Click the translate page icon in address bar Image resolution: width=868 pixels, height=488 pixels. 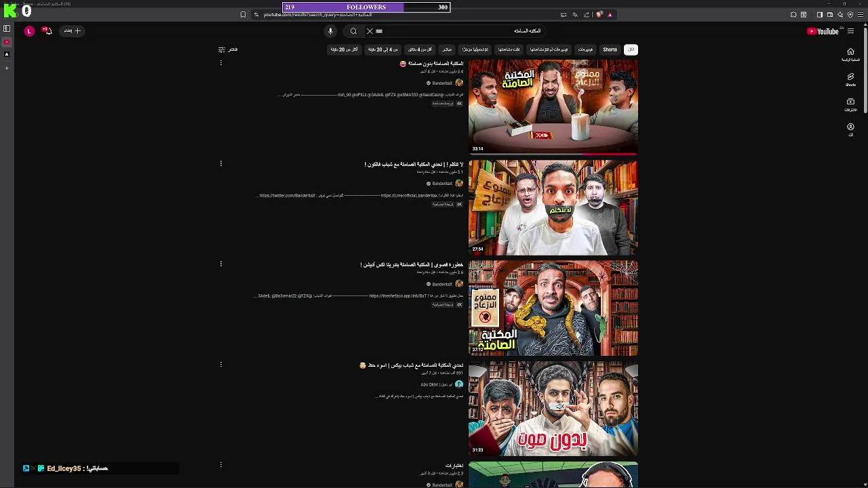coord(575,15)
